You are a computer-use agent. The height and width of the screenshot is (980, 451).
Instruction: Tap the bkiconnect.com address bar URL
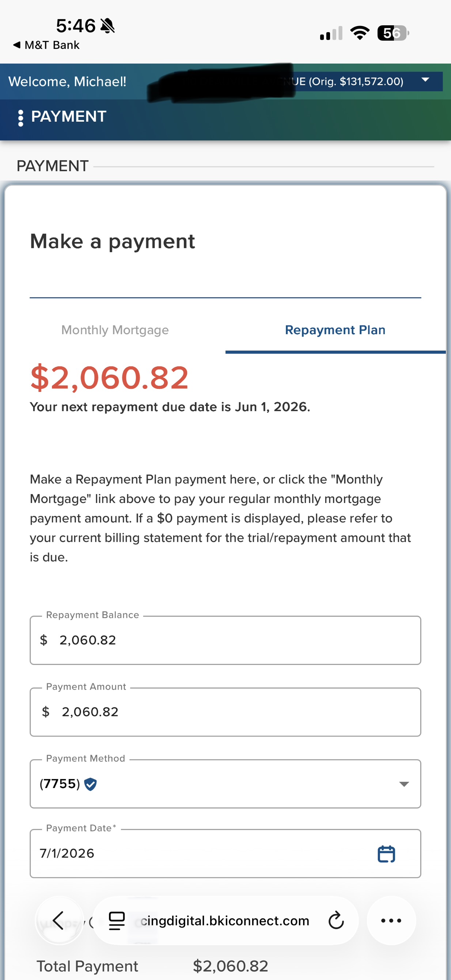point(224,921)
